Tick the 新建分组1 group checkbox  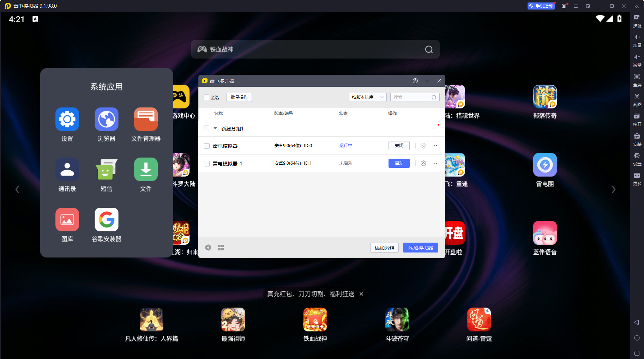coord(206,128)
